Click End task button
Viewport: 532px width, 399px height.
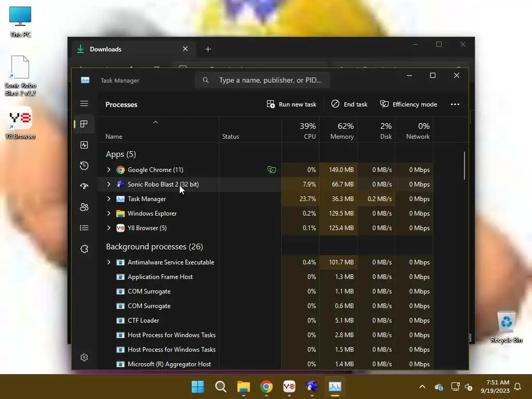click(349, 104)
